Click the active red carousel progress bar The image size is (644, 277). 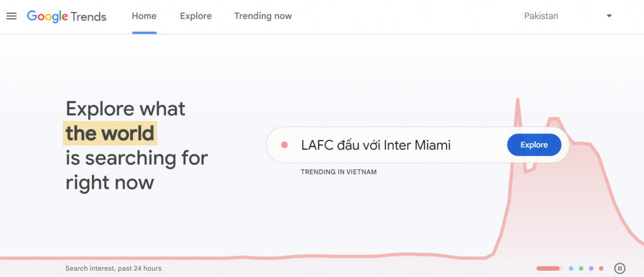point(548,269)
